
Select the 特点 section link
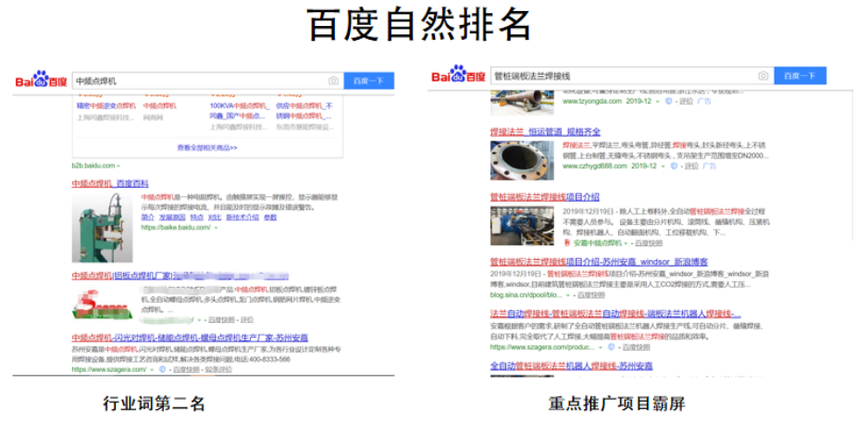click(x=196, y=217)
